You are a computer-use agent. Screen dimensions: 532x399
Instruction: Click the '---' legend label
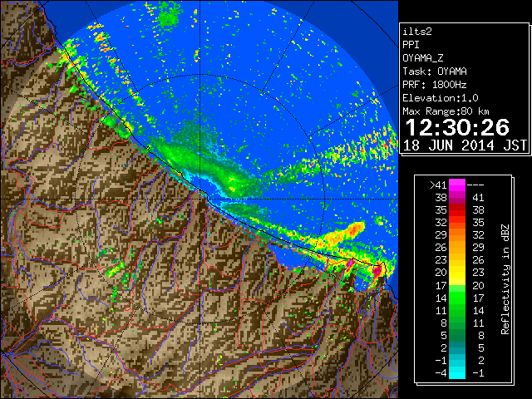tap(475, 185)
